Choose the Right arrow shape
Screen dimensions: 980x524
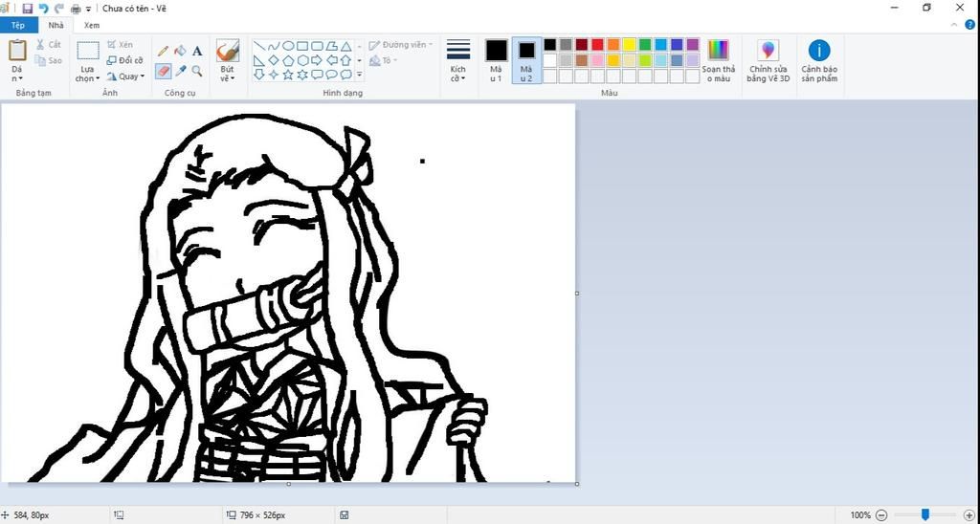point(317,60)
